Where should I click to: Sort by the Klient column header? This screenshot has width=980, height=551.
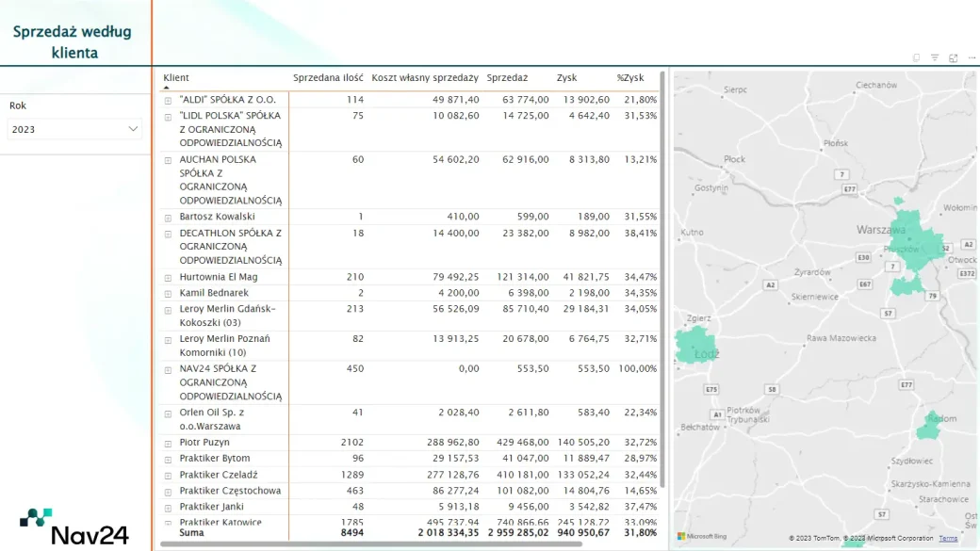(176, 77)
